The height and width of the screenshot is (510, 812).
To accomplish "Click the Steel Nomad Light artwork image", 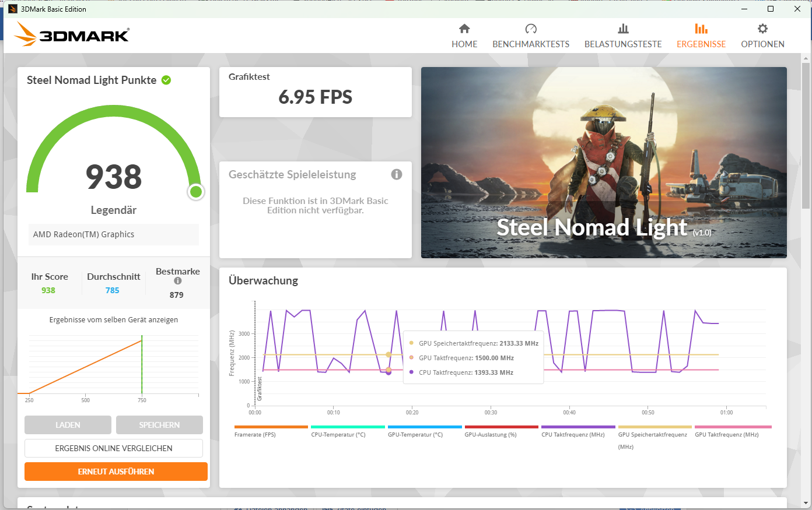I will tap(604, 163).
